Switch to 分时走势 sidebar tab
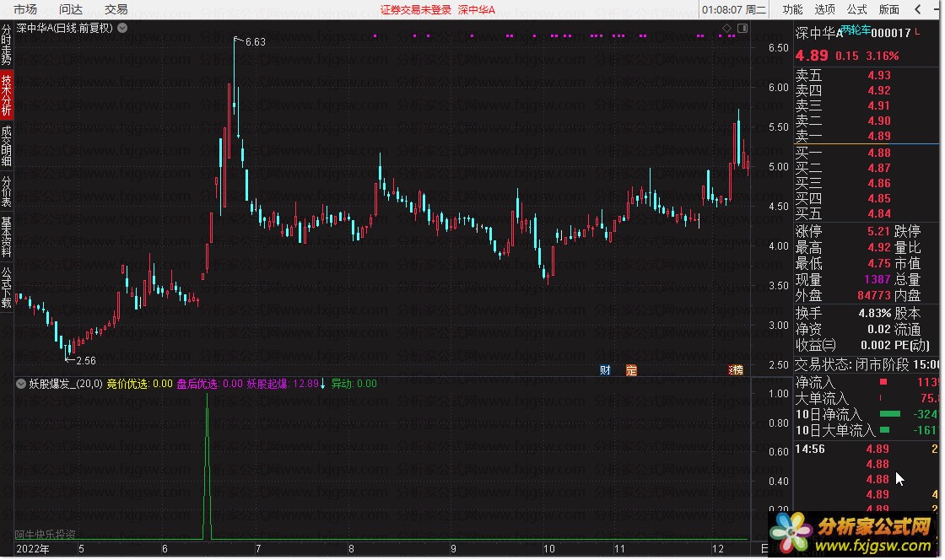Viewport: 945px width, 560px height. click(x=7, y=45)
